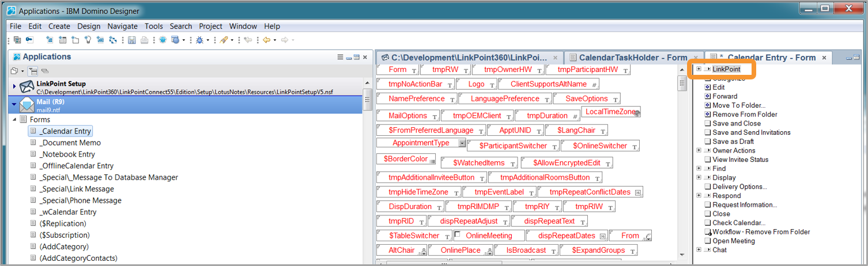Open the Create menu
Viewport: 868px width, 266px height.
coord(59,26)
